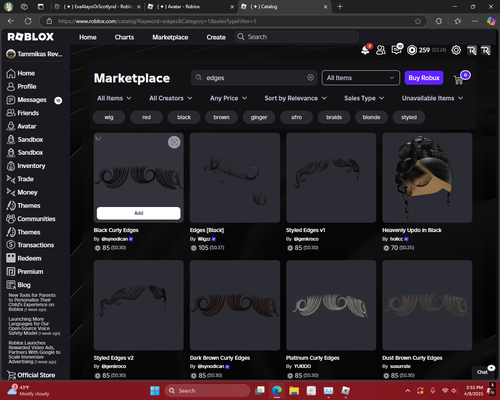Viewport: 500px width, 400px height.
Task: Open the settings gear icon
Action: coord(456,50)
